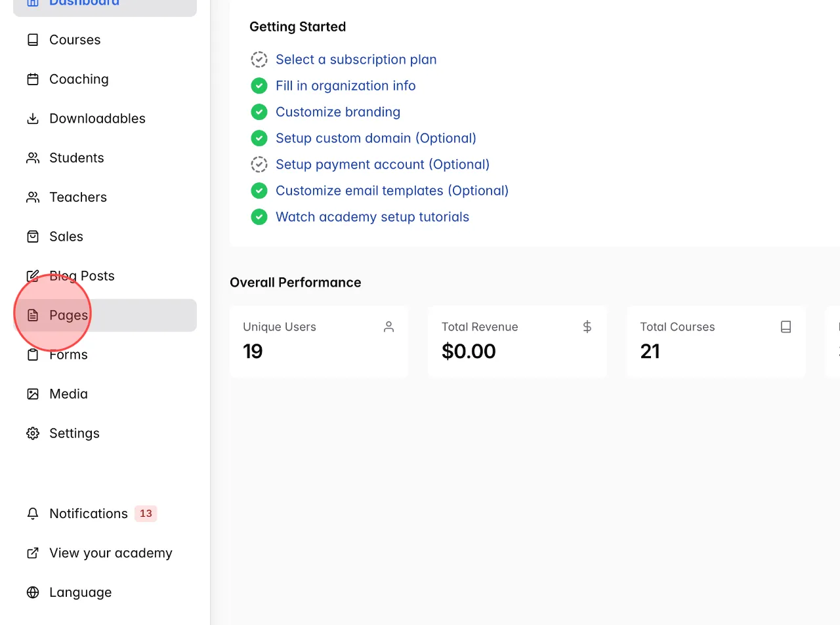
Task: Click the Total Revenue value $0.00
Action: [x=469, y=352]
